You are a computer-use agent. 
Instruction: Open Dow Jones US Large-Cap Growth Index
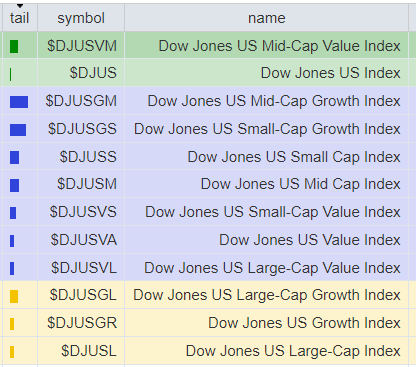click(x=267, y=295)
